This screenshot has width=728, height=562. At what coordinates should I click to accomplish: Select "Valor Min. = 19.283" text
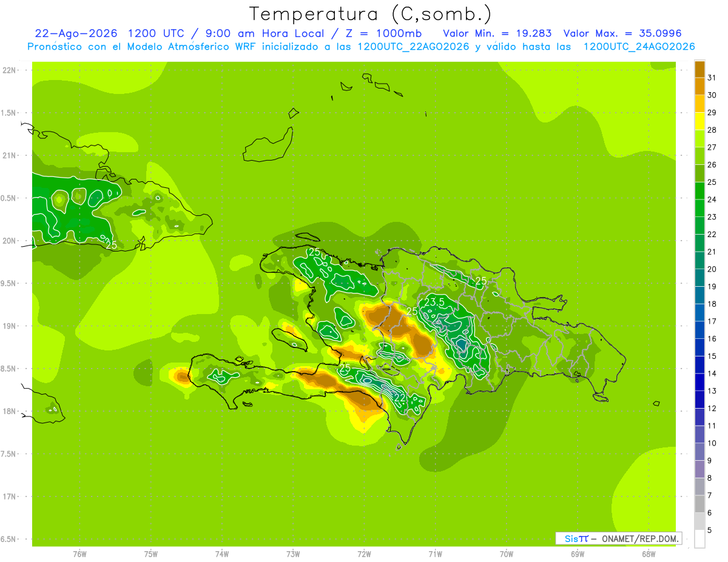point(498,33)
